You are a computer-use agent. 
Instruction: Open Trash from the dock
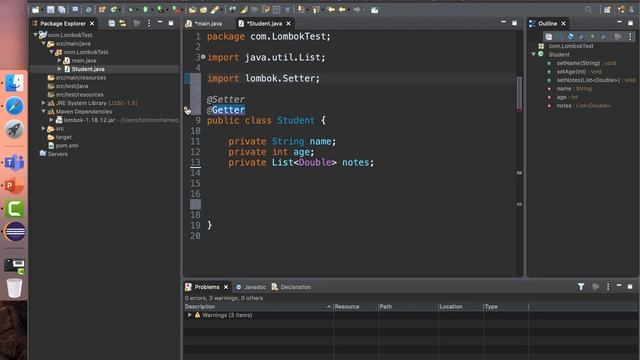pos(15,288)
